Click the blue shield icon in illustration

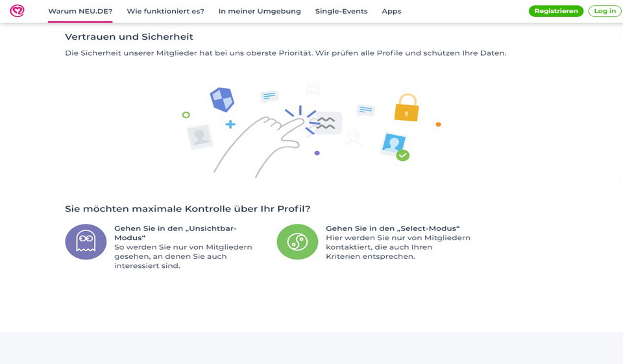pos(222,99)
